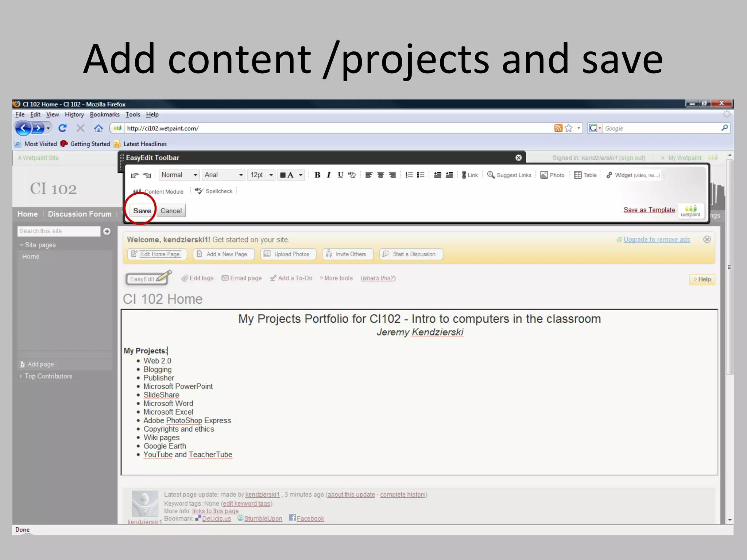The width and height of the screenshot is (747, 560).
Task: Click the Stop loading X icon
Action: tap(80, 128)
